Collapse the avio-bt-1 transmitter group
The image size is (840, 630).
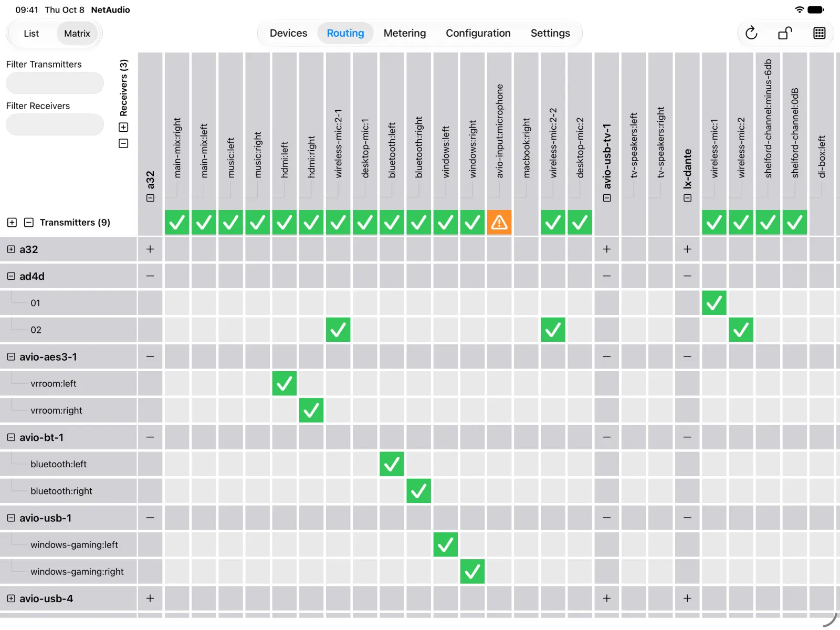[x=11, y=437]
